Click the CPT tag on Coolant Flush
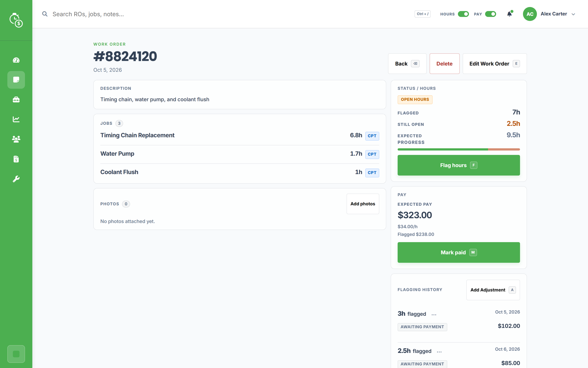This screenshot has height=368, width=588. click(x=372, y=173)
